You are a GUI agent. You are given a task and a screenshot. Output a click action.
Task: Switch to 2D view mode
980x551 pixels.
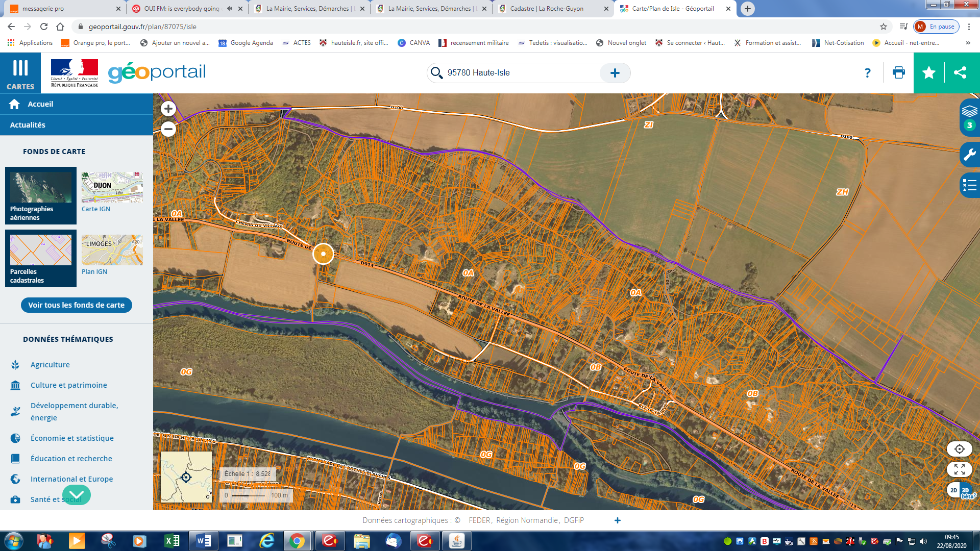953,490
